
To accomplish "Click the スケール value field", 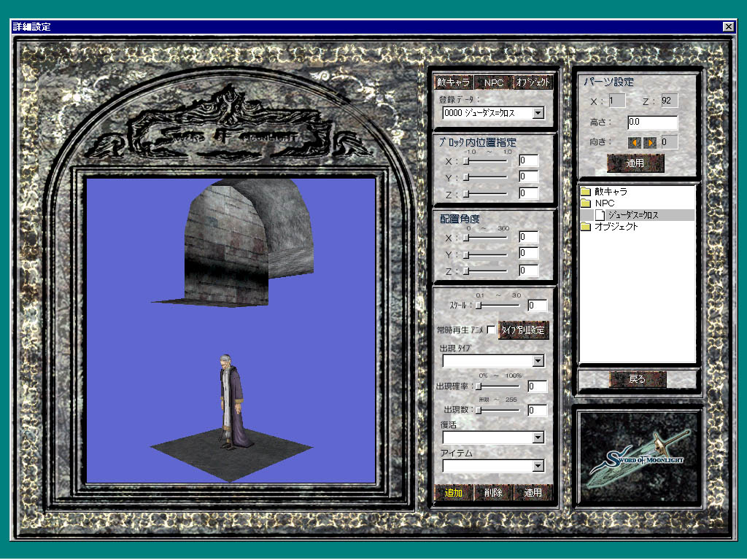I will [538, 306].
